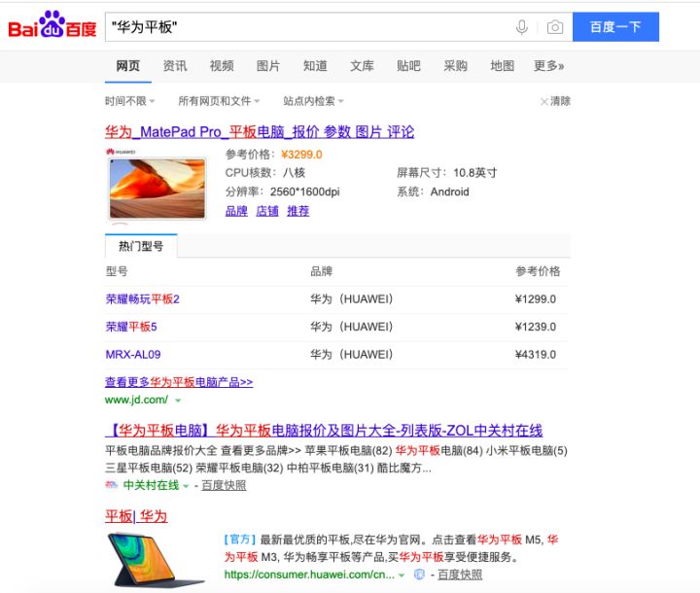Open the 贴吧 tab
Viewport: 700px width, 593px height.
click(408, 66)
